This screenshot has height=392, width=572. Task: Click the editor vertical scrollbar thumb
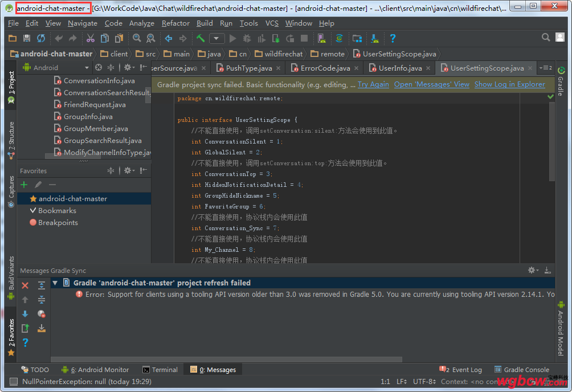[x=552, y=141]
